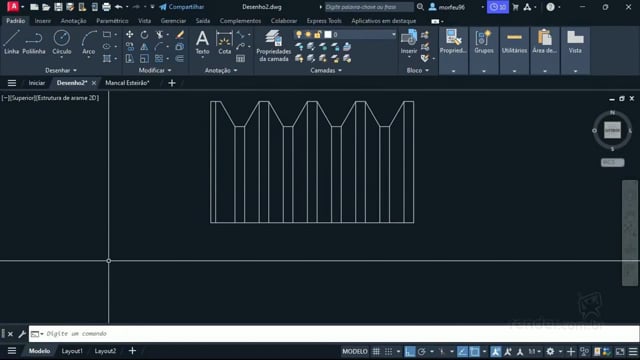The image size is (640, 360).
Task: Toggle Ortho mode in status bar
Action: 410,351
